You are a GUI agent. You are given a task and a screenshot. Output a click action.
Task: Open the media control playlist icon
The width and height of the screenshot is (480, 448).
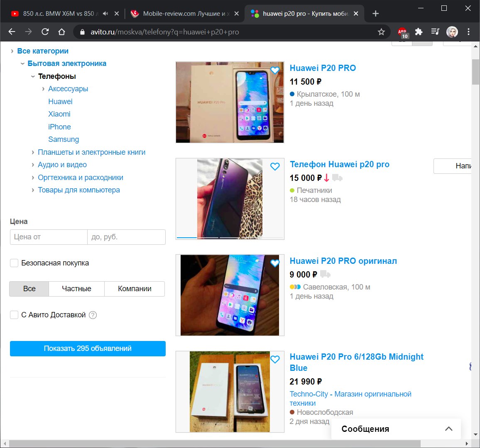435,32
